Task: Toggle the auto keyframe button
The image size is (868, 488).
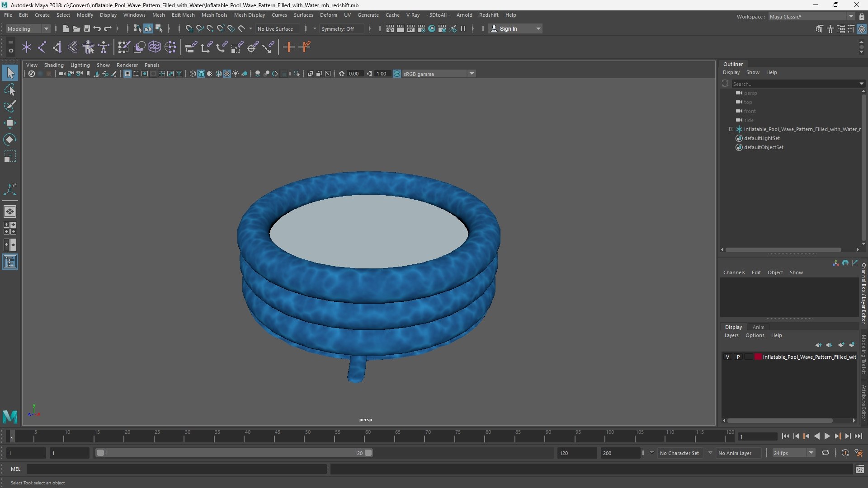Action: click(845, 453)
